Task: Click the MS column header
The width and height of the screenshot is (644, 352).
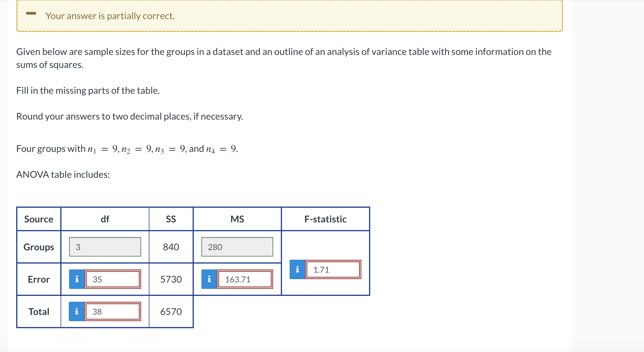Action: pyautogui.click(x=237, y=219)
